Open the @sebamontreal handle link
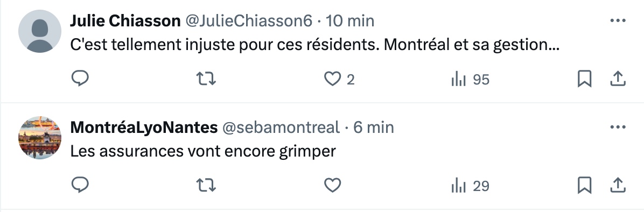 pos(281,128)
